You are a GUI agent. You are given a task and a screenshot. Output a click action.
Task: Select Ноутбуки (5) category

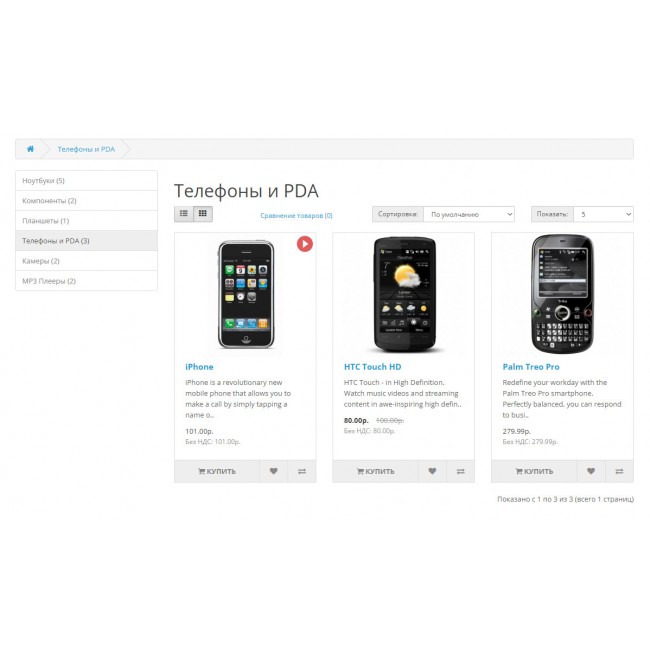(86, 181)
